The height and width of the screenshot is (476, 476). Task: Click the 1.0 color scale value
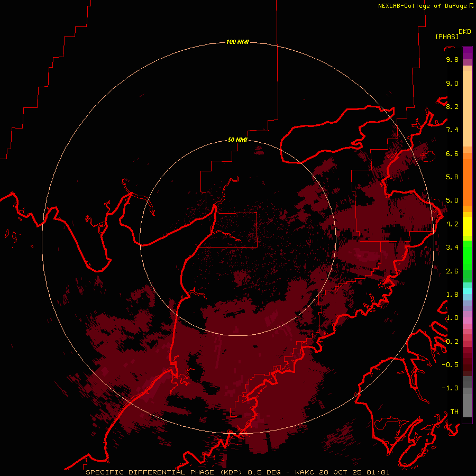tap(452, 318)
